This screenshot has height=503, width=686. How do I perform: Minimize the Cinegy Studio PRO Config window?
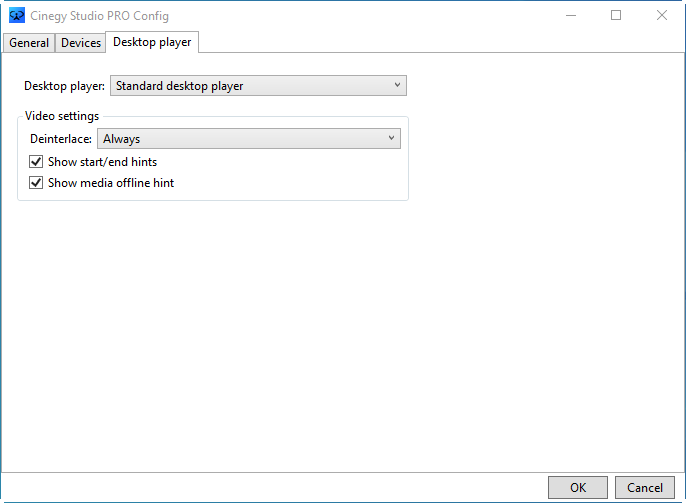570,16
